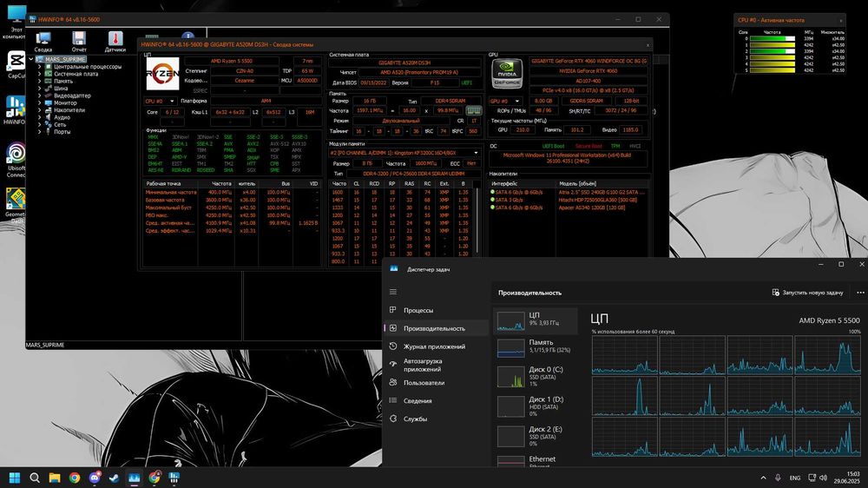Open the Сводка summary icon in HWiNFO toolbar

pos(43,42)
